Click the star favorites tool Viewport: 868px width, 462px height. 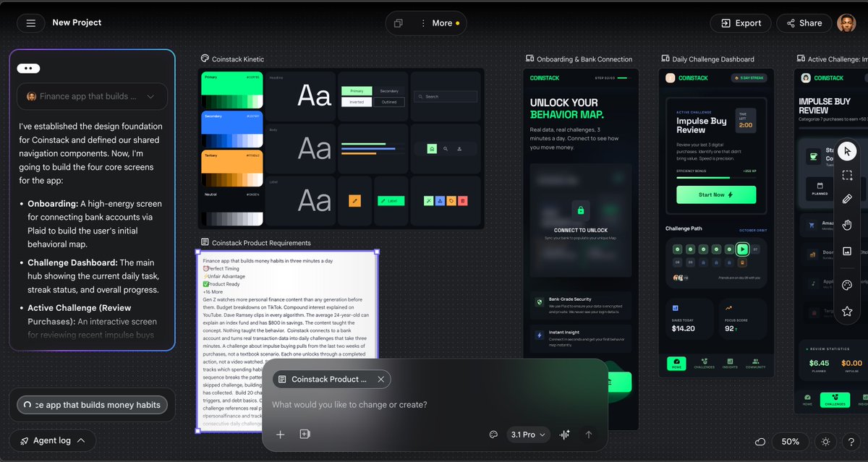848,311
